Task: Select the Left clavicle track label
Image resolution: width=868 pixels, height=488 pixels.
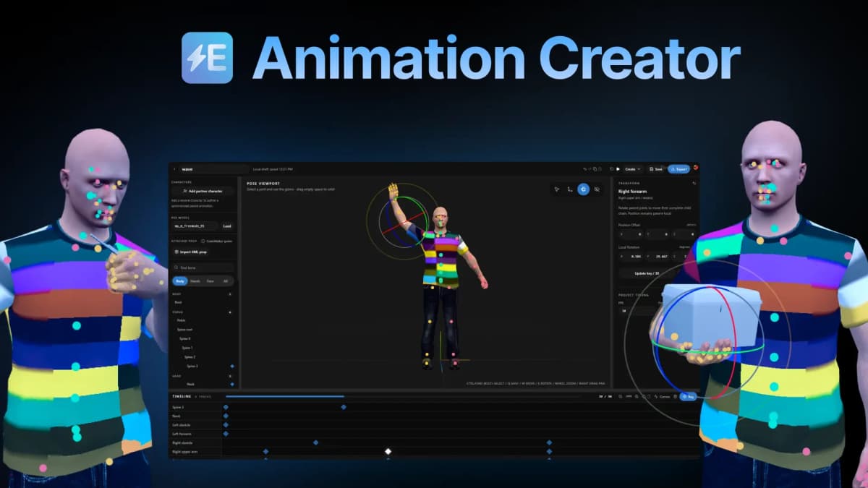Action: coord(181,424)
